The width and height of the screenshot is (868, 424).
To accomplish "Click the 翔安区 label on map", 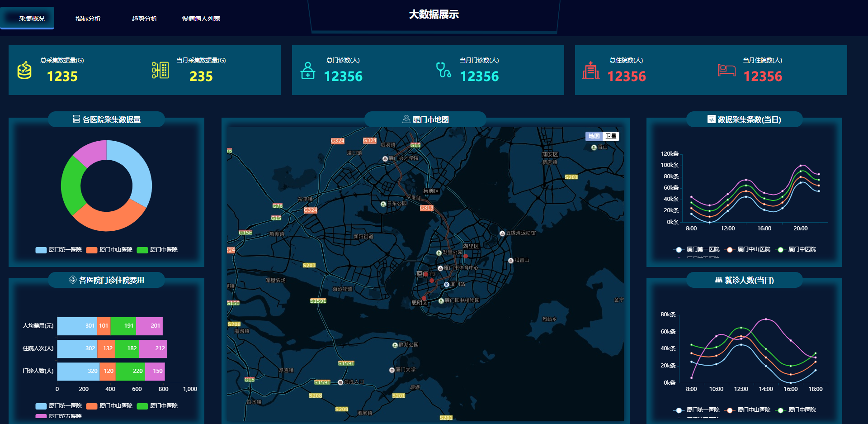I will [550, 154].
